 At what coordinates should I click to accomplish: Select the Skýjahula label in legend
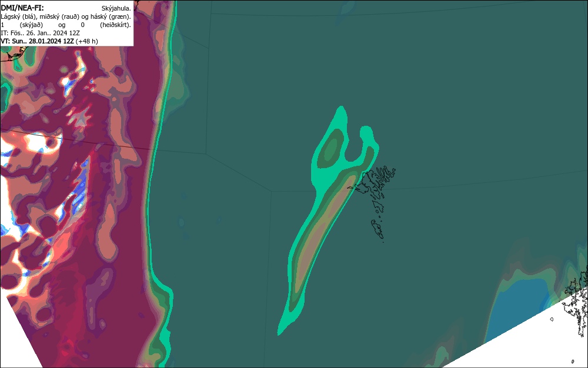click(116, 8)
